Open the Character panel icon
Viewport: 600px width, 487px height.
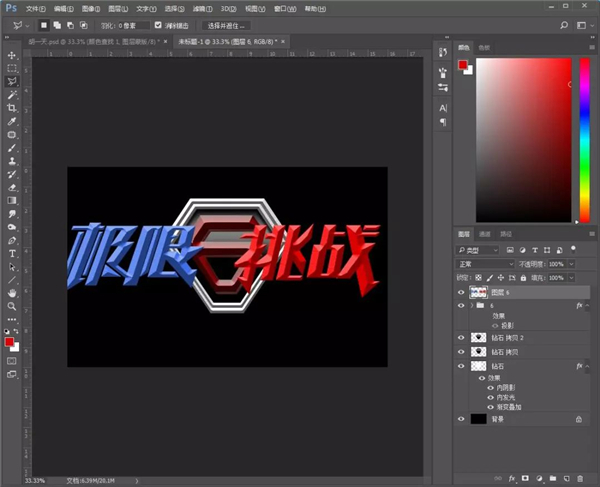443,108
